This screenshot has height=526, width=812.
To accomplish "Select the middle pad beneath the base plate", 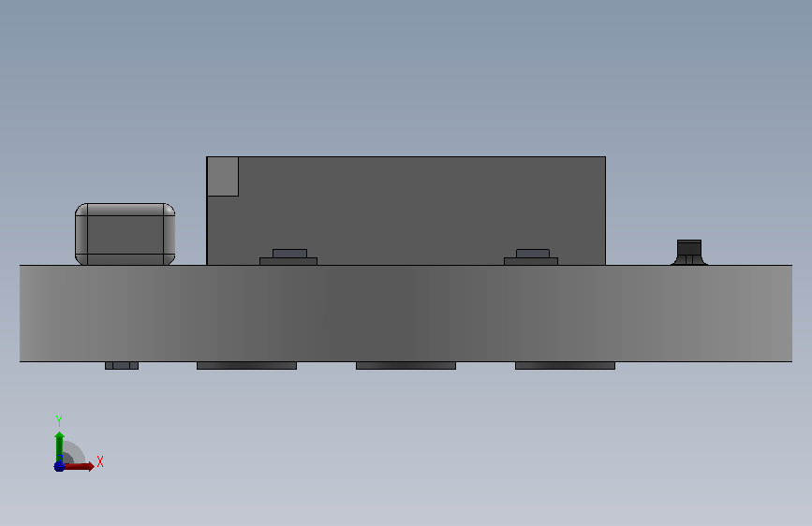I will [x=406, y=366].
